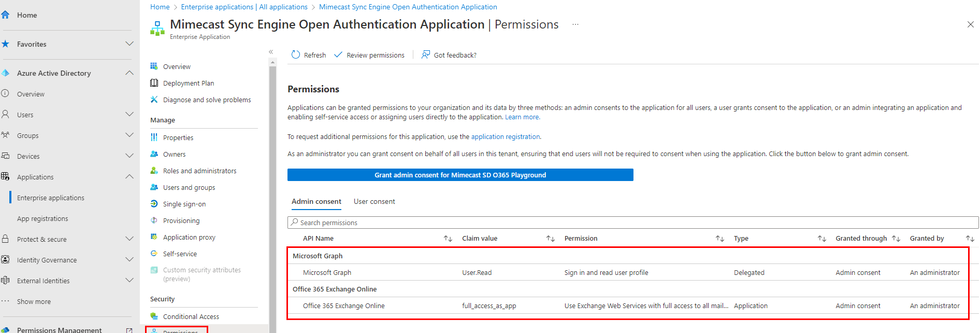Expand the Identity Governance menu
980x333 pixels.
pyautogui.click(x=129, y=260)
